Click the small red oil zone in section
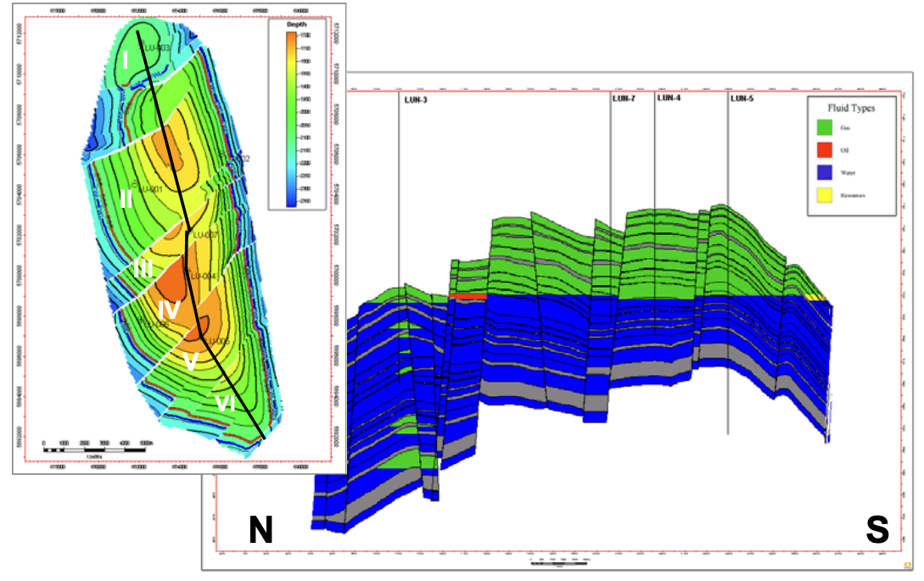This screenshot has width=924, height=581. tap(468, 295)
